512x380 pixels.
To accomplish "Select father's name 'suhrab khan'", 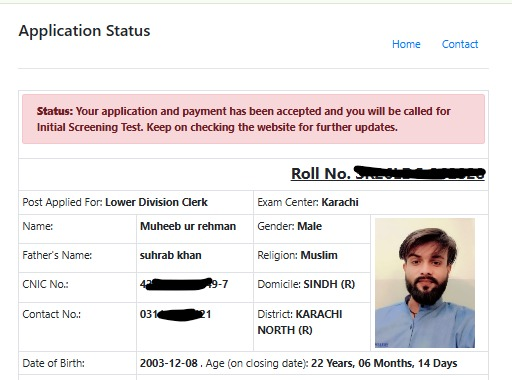I will click(170, 255).
